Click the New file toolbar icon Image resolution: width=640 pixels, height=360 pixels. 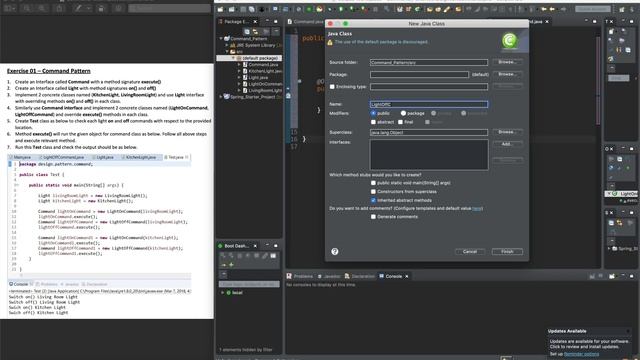pos(220,9)
